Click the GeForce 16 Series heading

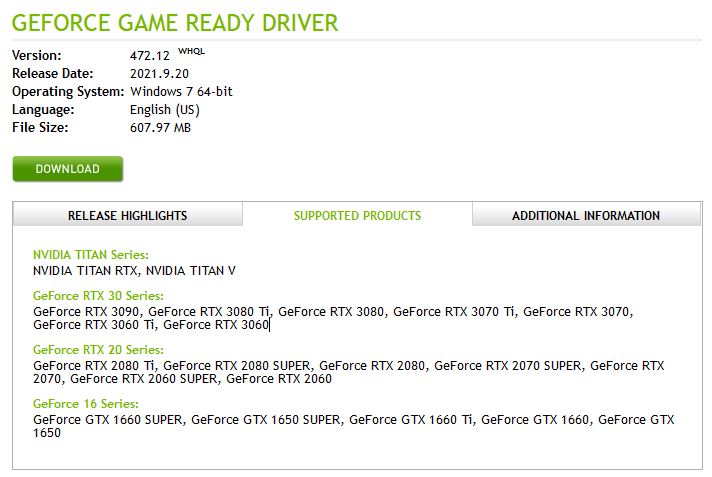click(x=86, y=404)
